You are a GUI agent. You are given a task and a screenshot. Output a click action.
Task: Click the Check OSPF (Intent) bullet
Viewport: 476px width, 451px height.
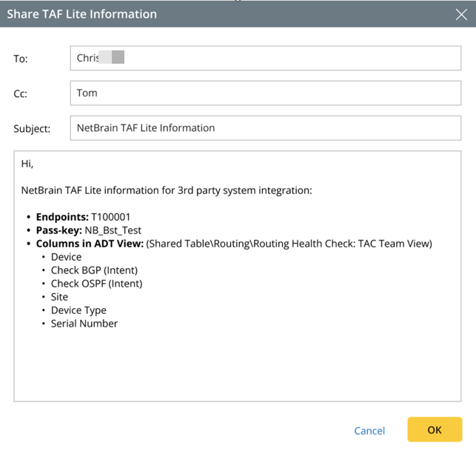click(96, 284)
